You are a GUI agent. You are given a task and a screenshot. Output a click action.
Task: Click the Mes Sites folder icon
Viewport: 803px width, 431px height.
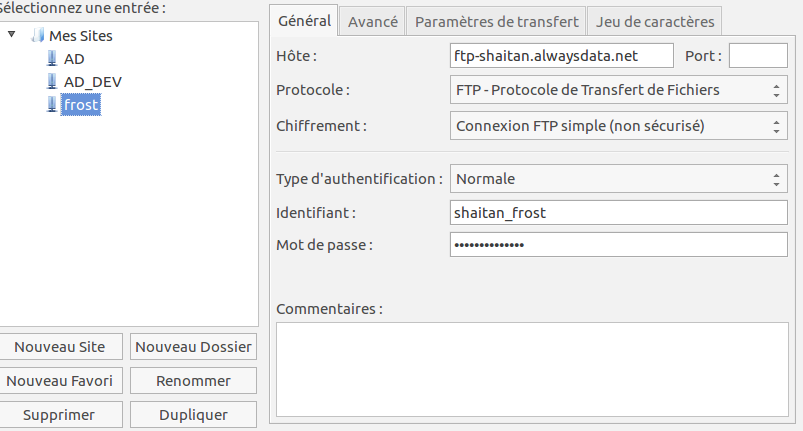point(38,36)
